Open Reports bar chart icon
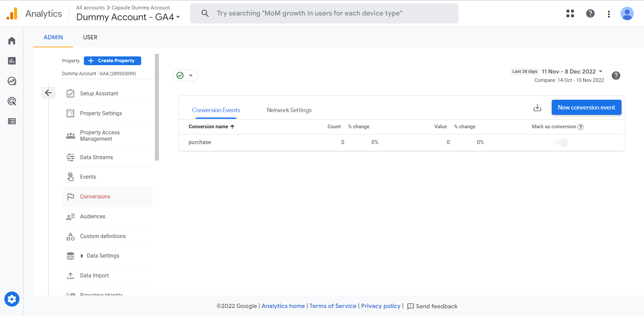This screenshot has height=316, width=644. point(12,61)
